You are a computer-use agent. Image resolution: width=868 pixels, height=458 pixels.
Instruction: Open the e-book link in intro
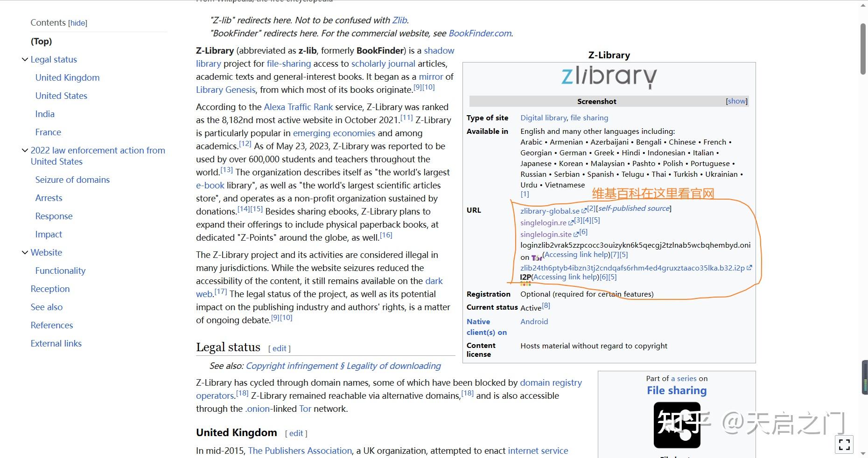(210, 185)
